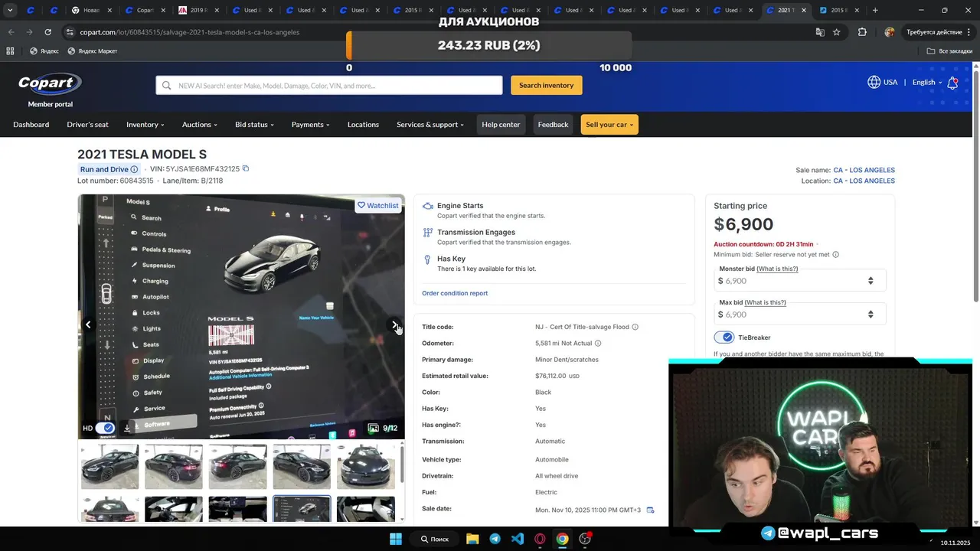The image size is (980, 551).
Task: Open Все закладки bookmarks folder
Action: pos(949,51)
